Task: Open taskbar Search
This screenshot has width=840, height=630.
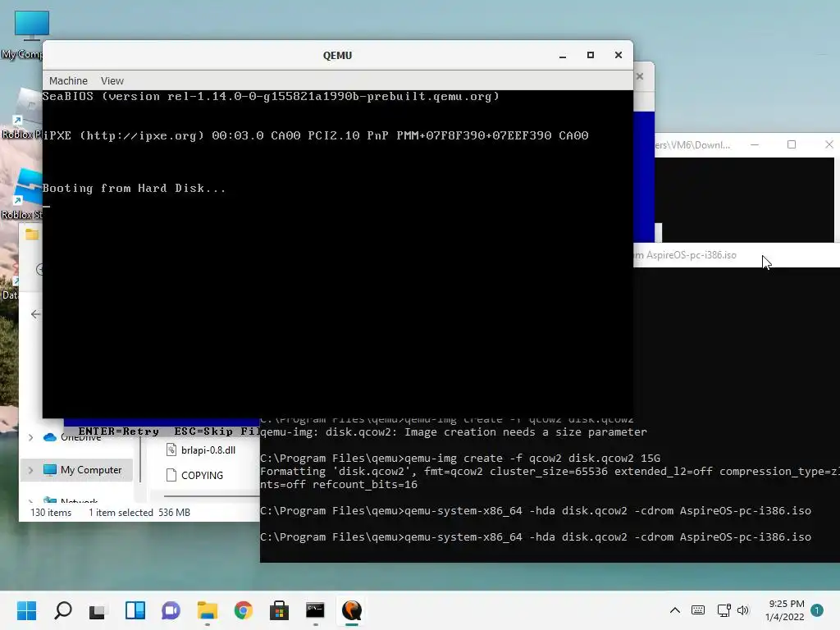Action: pyautogui.click(x=62, y=610)
